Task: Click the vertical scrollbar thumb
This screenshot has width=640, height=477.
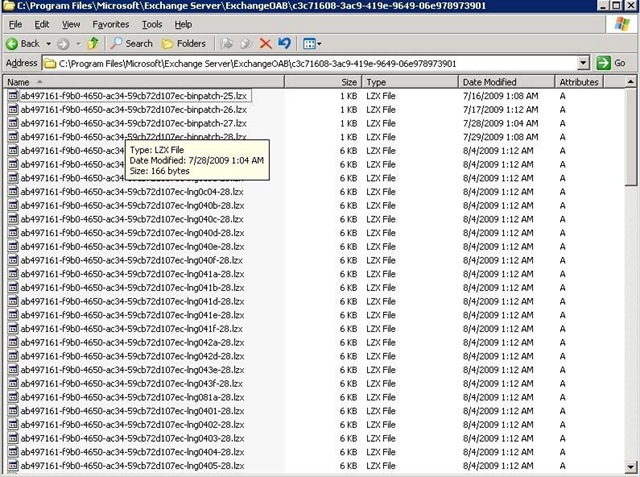Action: (631, 137)
